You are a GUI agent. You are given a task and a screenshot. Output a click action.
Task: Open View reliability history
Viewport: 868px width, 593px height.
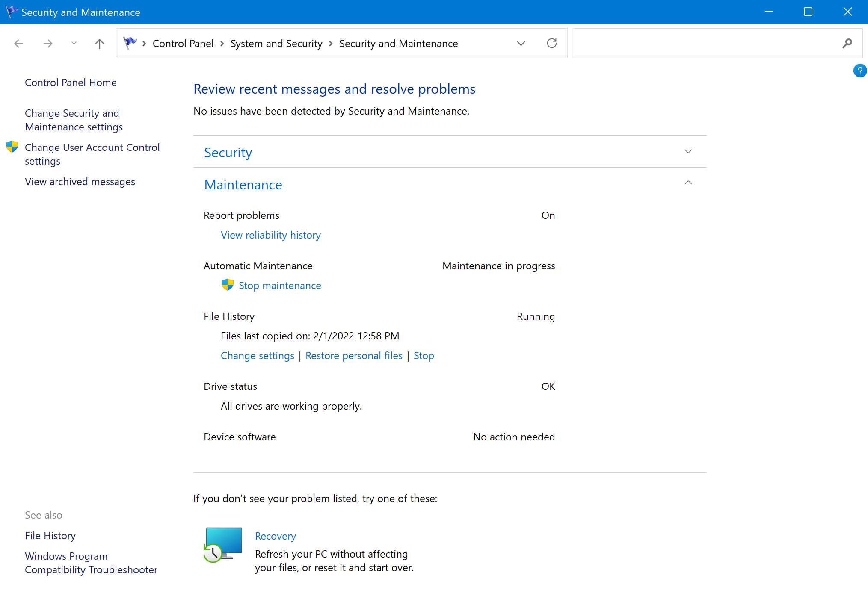[x=270, y=235]
